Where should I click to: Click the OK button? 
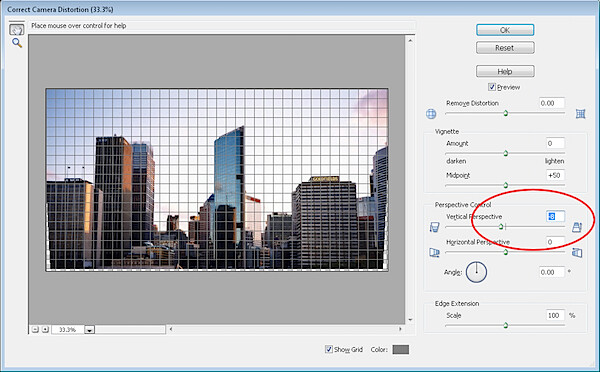point(505,30)
